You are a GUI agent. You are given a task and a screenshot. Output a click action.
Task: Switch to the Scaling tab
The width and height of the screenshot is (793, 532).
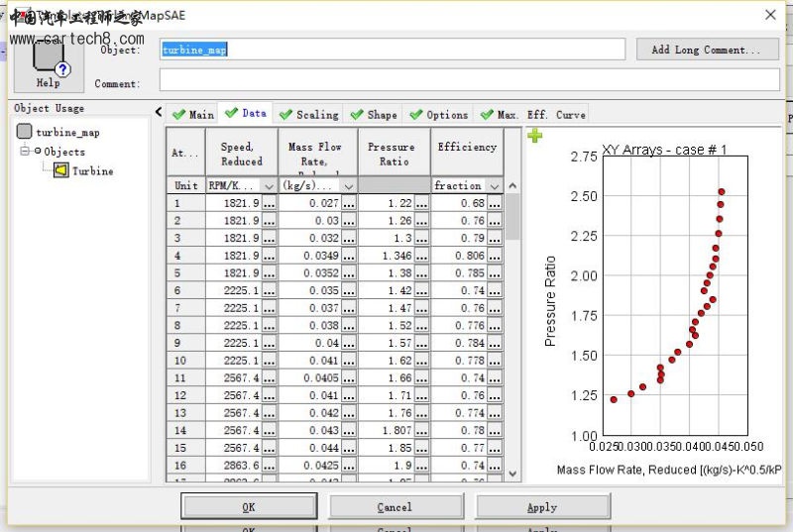coord(309,115)
